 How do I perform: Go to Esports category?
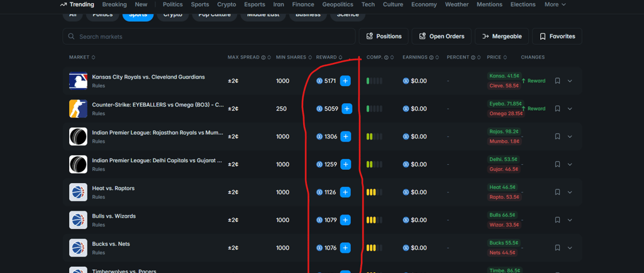pyautogui.click(x=255, y=4)
